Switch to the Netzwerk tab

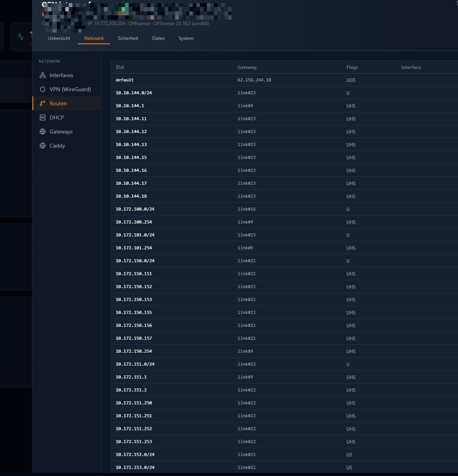point(94,38)
